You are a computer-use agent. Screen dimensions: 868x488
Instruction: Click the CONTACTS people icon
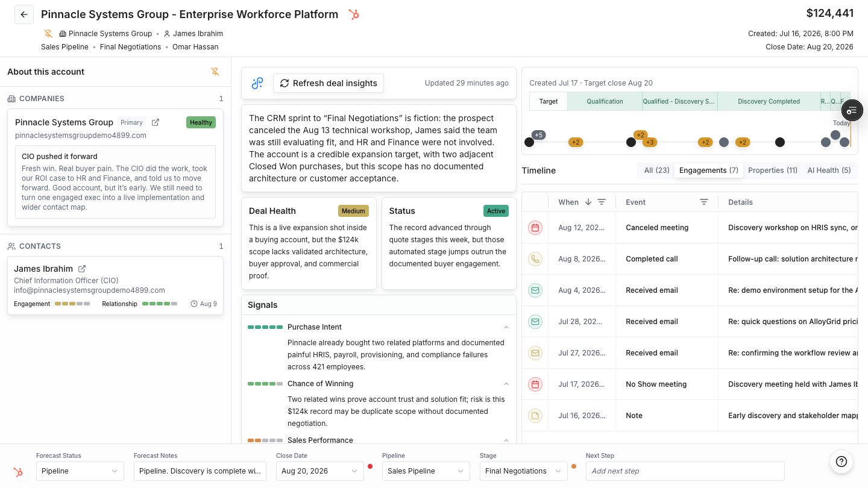tap(11, 246)
